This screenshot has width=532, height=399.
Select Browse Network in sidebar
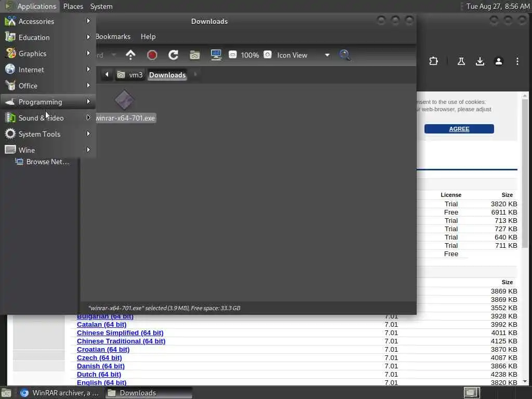pos(43,162)
